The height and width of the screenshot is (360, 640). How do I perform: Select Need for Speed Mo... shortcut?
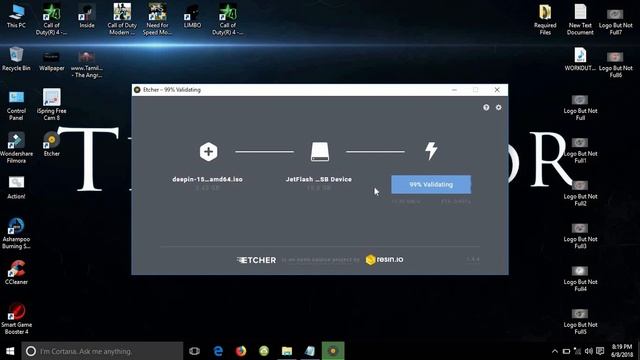[x=157, y=19]
